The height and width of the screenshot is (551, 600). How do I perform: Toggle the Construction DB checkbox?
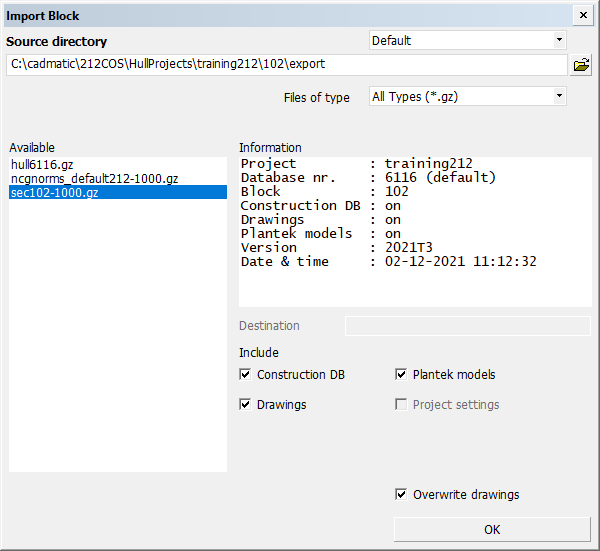(x=245, y=374)
